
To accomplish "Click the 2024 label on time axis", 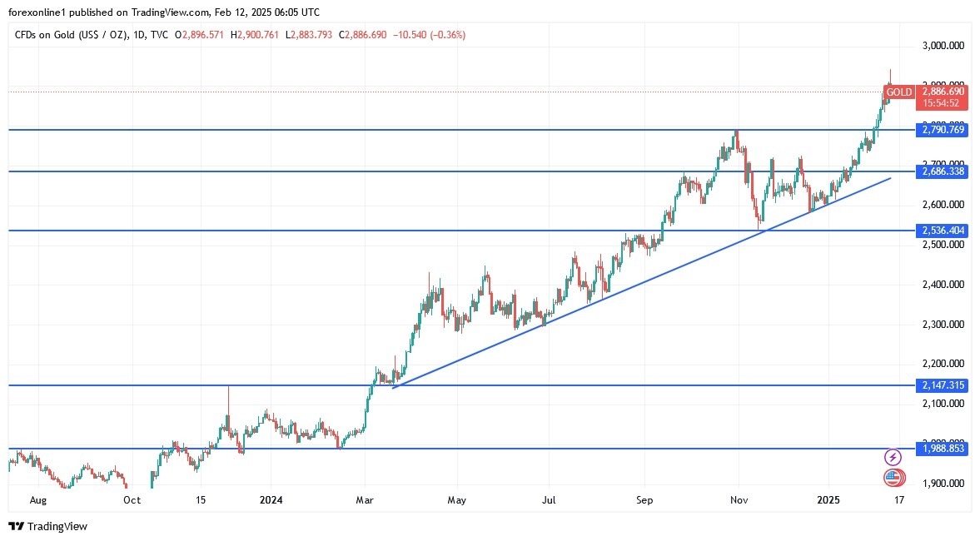I will pos(271,500).
